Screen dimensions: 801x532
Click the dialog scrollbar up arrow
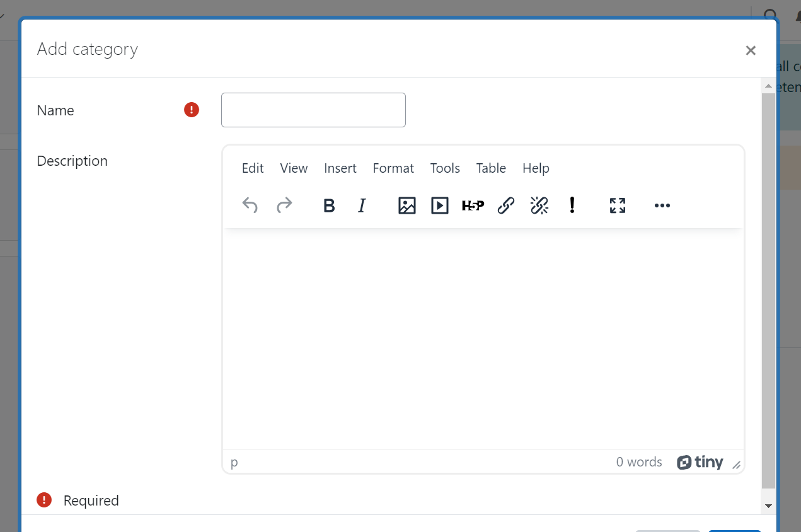768,85
